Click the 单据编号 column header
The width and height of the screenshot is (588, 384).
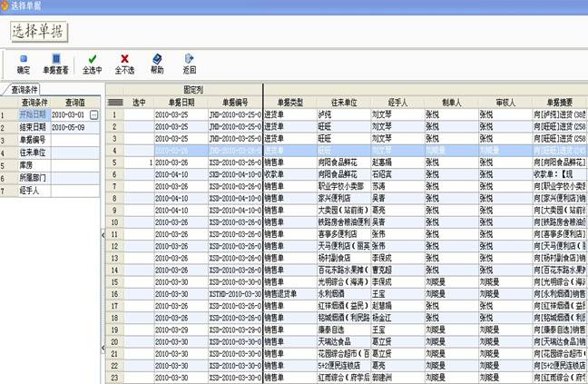235,103
